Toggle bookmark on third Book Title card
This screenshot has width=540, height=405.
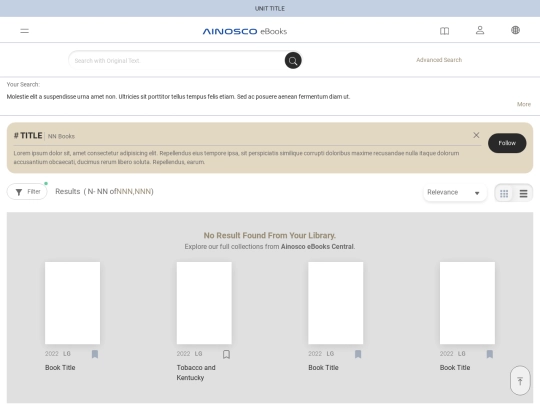(358, 354)
